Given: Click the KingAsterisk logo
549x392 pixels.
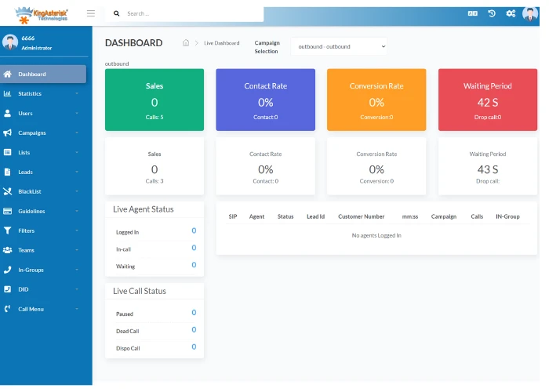Looking at the screenshot, I should pos(42,15).
